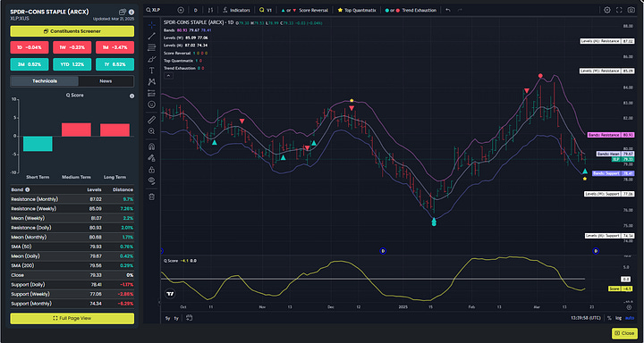Open the chart patterns tool

[x=151, y=81]
